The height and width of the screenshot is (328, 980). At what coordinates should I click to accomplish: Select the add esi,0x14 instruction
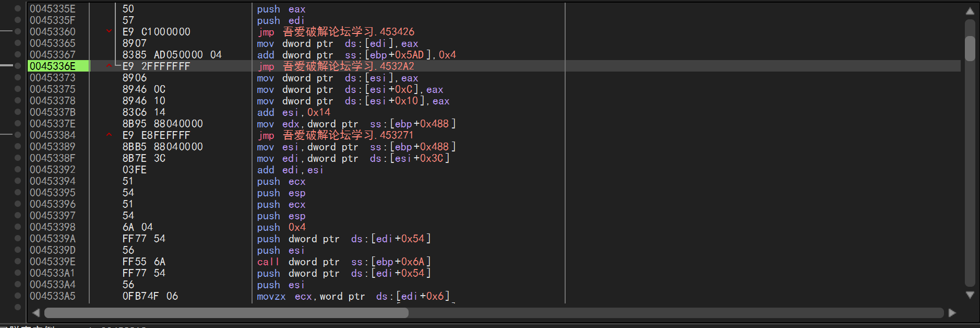[x=293, y=112]
